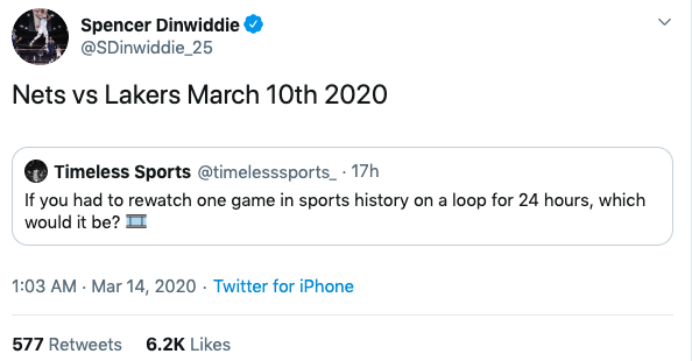Open the Timeless Sports account name
The width and height of the screenshot is (692, 361).
pos(122,172)
